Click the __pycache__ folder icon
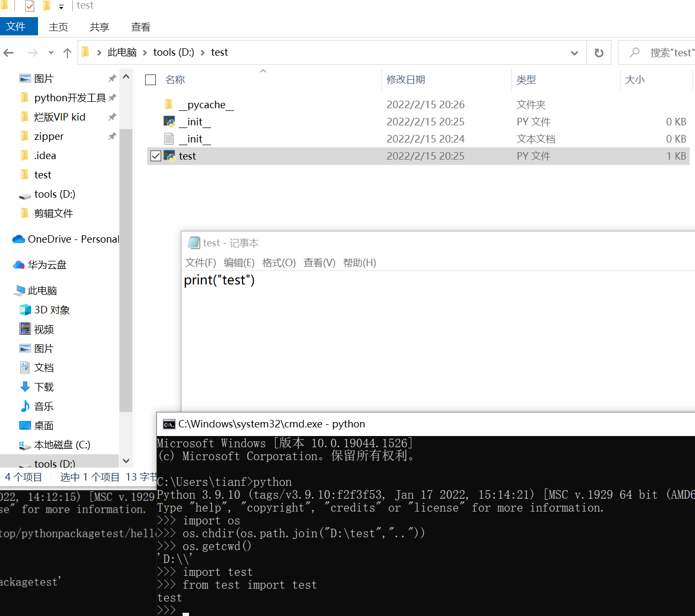Screen dimensions: 695x616 [x=169, y=104]
